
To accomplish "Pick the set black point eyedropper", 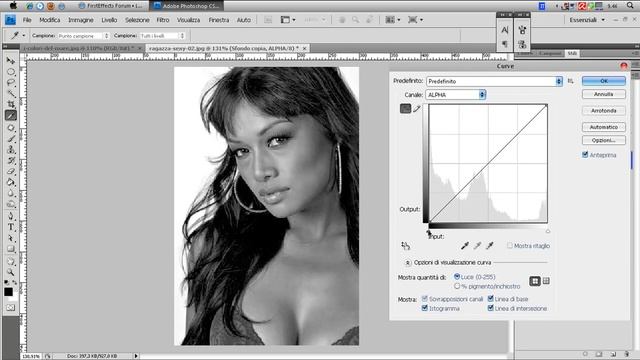I will pyautogui.click(x=464, y=245).
